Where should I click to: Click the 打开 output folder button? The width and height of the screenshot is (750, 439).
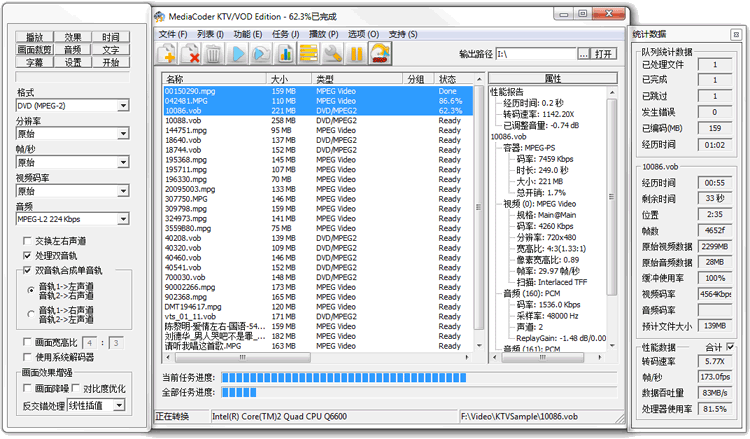pyautogui.click(x=603, y=54)
